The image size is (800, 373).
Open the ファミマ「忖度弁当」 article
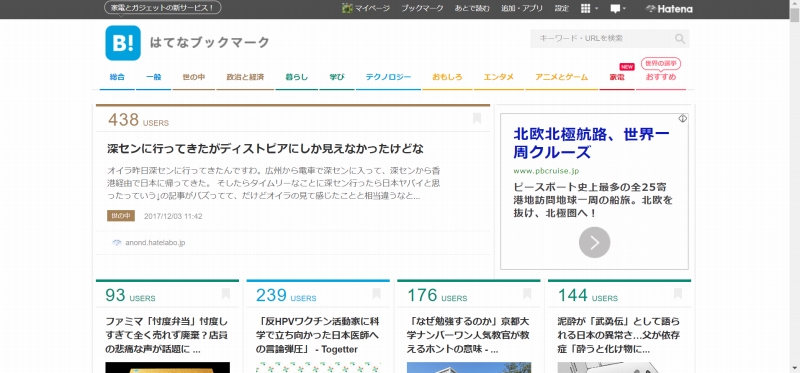(166, 336)
